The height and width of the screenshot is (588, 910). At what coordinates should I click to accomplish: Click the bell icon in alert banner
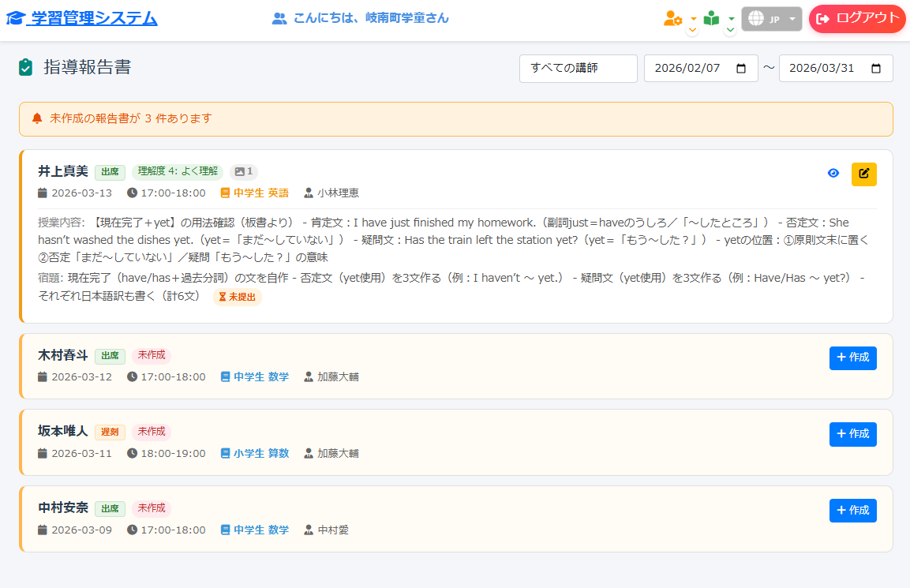click(37, 118)
